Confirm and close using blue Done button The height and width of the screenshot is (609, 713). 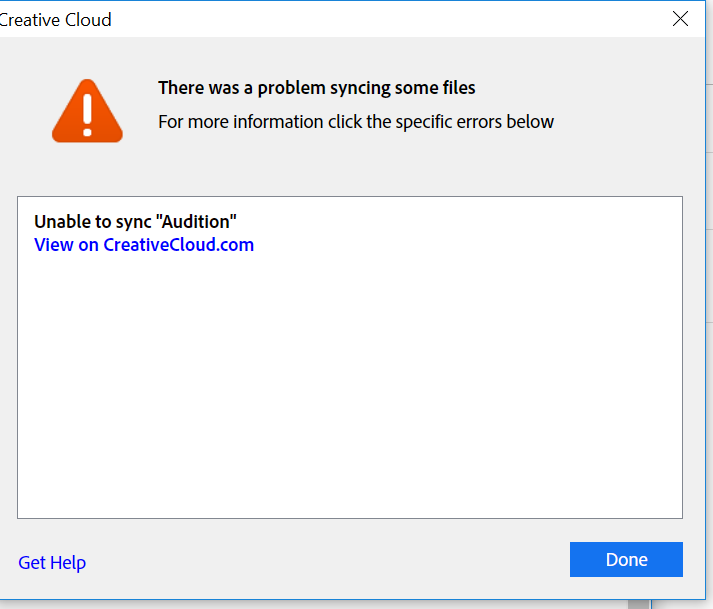point(626,559)
